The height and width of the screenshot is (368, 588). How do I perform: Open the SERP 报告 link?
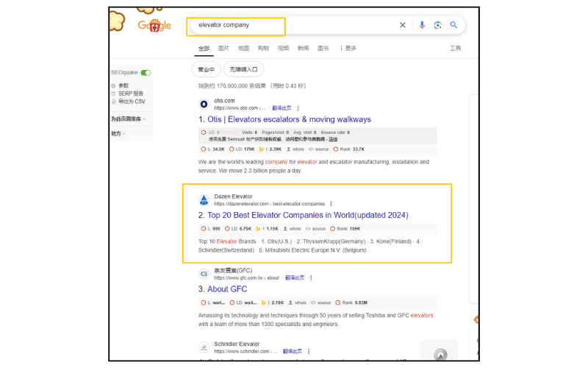click(x=131, y=93)
